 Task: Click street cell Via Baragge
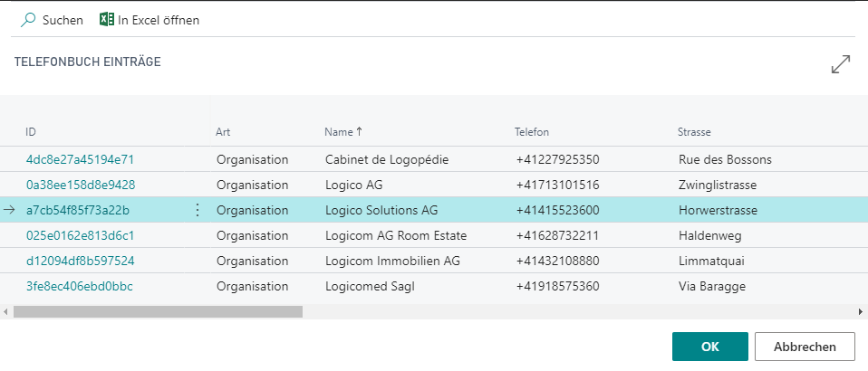712,287
